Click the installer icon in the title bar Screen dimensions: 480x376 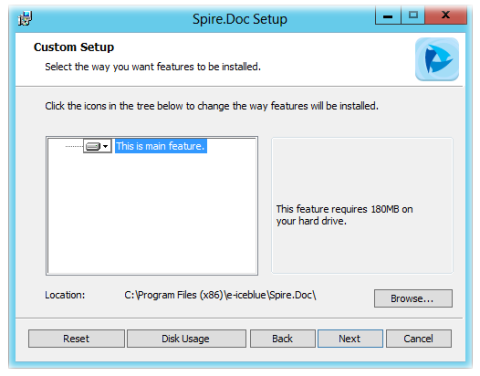click(x=25, y=18)
